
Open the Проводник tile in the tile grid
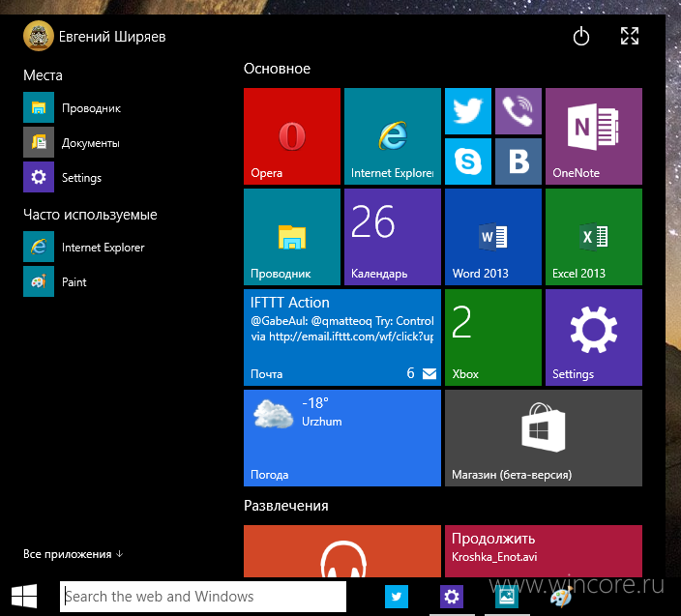pos(292,237)
